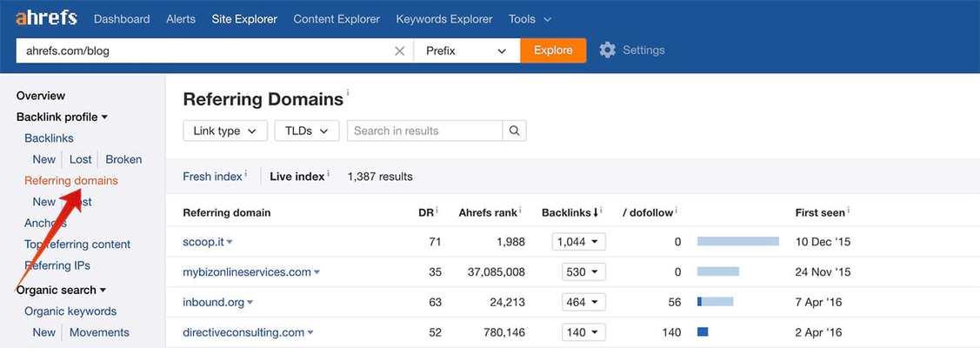Open Movements under Organic keywords
Screen dimensions: 980x348
(x=99, y=332)
